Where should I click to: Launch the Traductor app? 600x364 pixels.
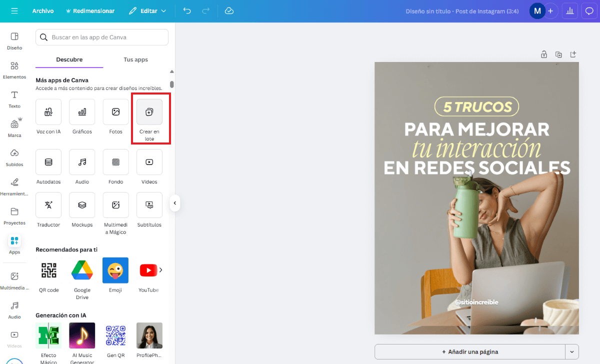(x=48, y=208)
